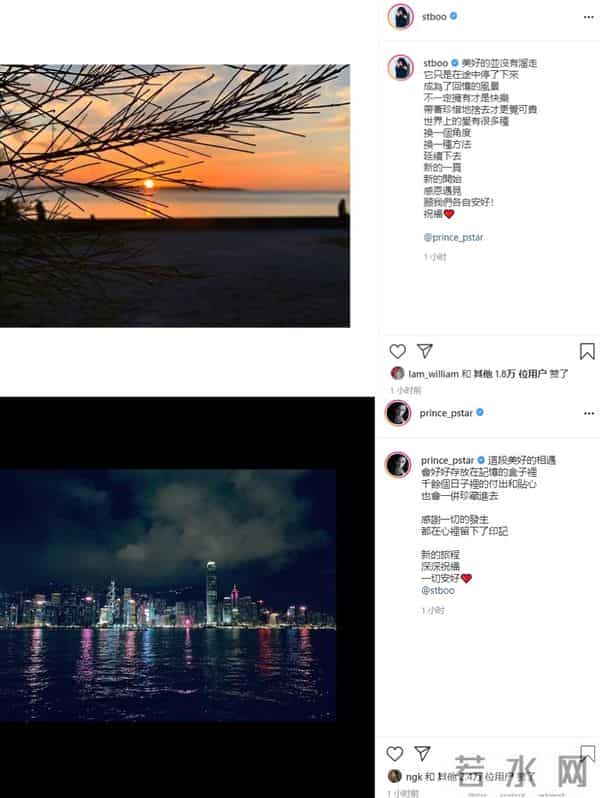
Task: Share the prince_pstar post via paper plane
Action: tap(422, 753)
